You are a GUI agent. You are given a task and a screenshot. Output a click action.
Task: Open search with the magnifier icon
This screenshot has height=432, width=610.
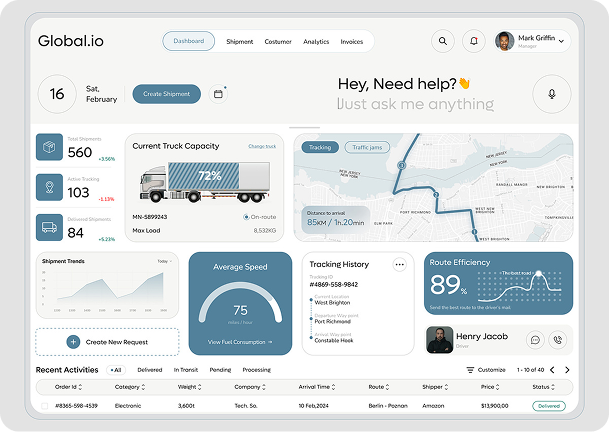[x=442, y=41]
